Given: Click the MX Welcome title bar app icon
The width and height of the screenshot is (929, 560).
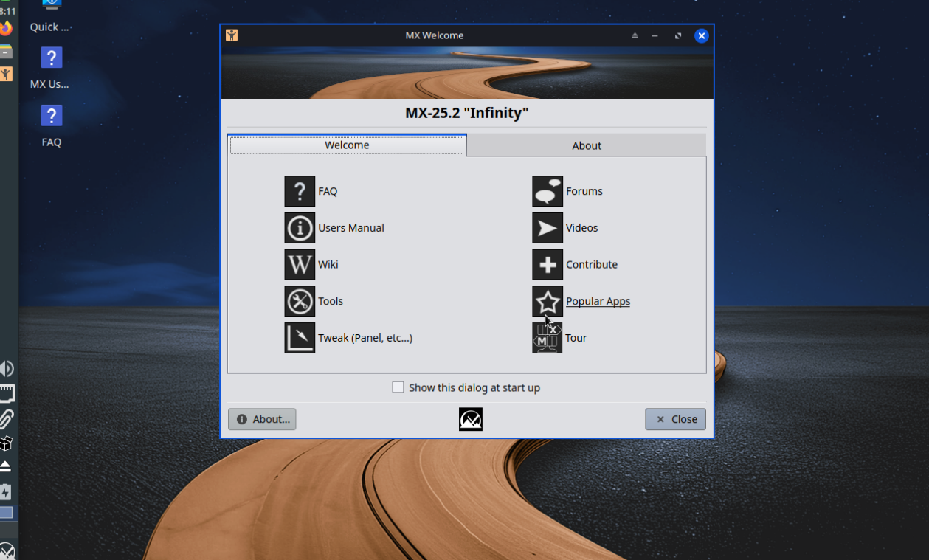Looking at the screenshot, I should coord(232,35).
